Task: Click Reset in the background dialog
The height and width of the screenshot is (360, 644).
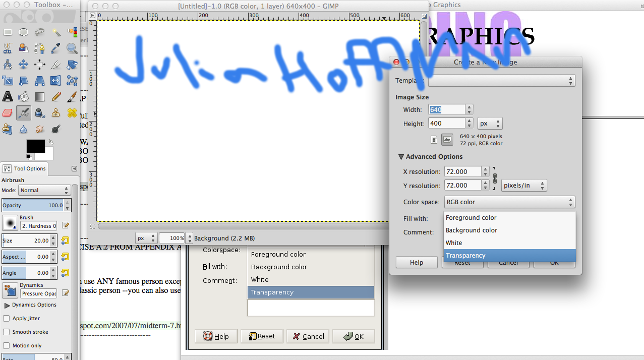Action: pos(262,336)
